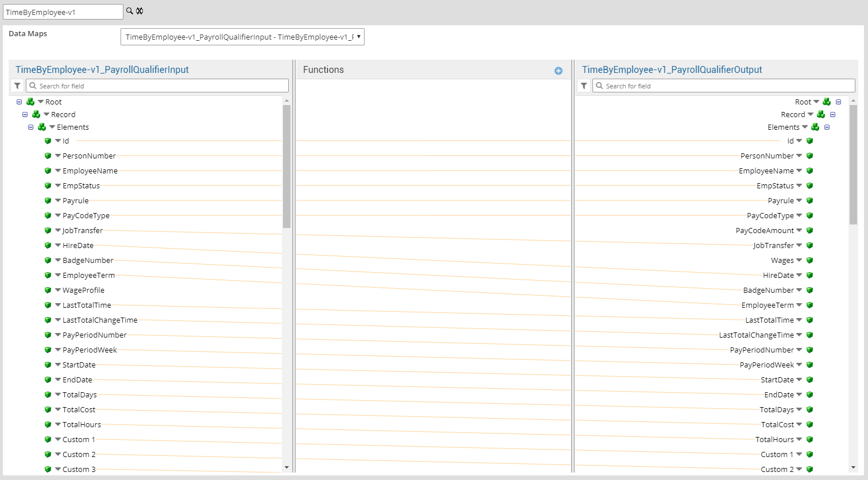868x480 pixels.
Task: Open the dropdown arrow next to output HireDate
Action: (799, 275)
